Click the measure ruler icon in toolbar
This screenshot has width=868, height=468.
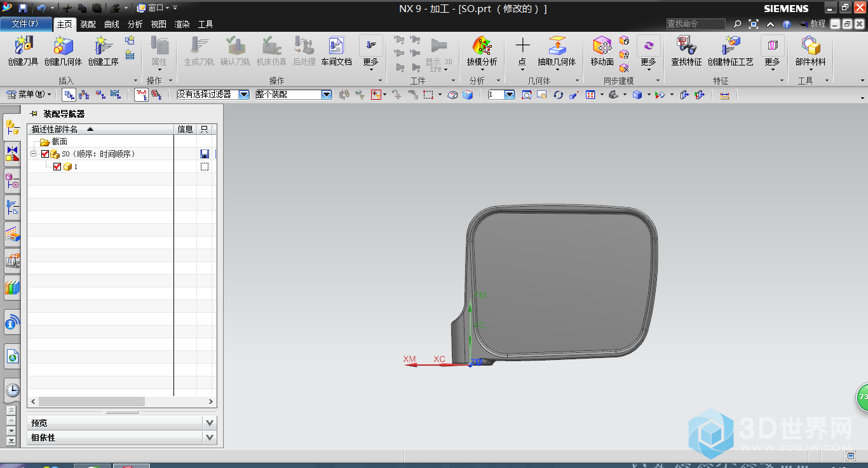click(x=724, y=95)
